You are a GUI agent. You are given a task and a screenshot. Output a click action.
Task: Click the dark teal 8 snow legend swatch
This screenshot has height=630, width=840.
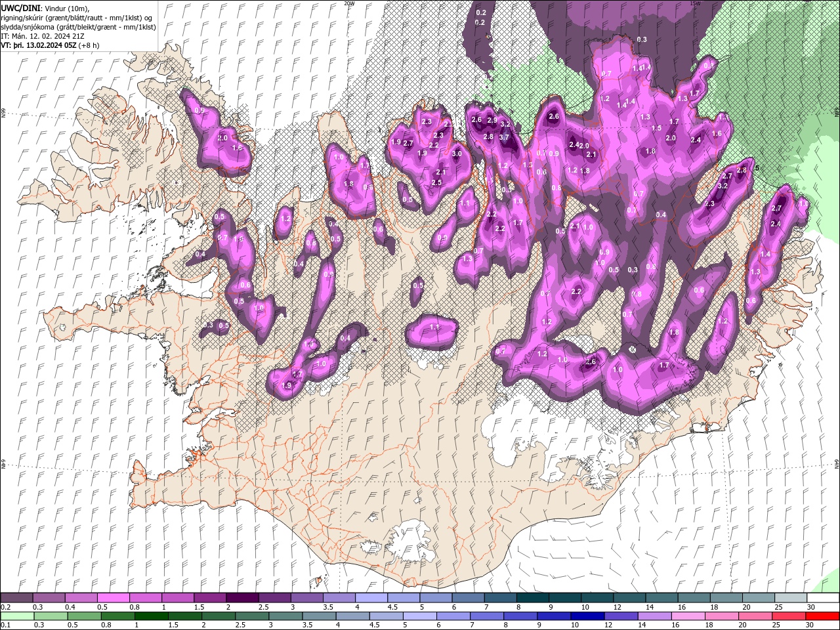click(532, 598)
